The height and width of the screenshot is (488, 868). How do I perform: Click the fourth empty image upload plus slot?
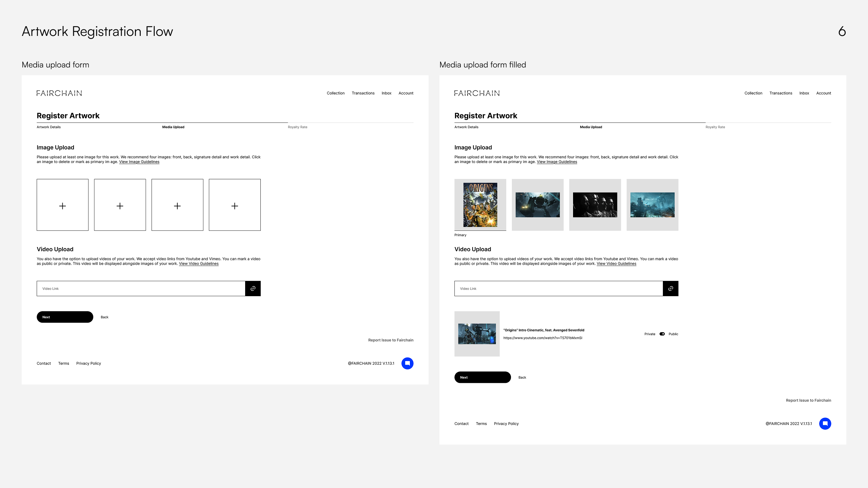[x=235, y=205]
